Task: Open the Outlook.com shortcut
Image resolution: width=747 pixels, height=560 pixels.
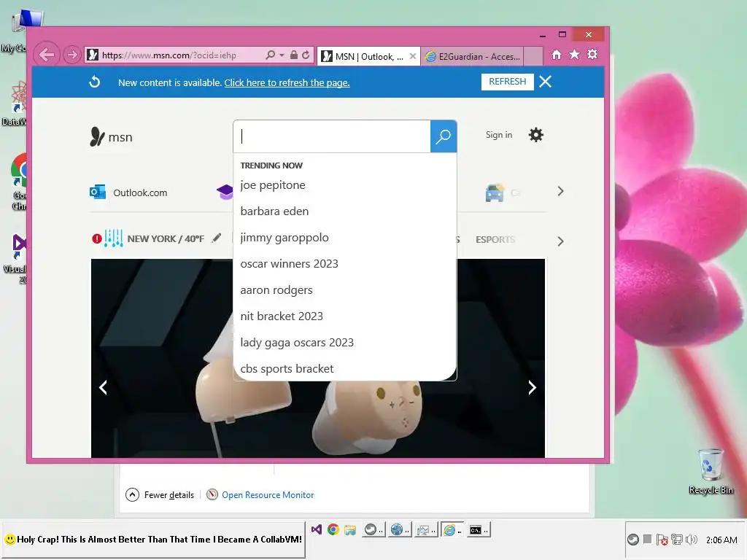Action: (128, 192)
